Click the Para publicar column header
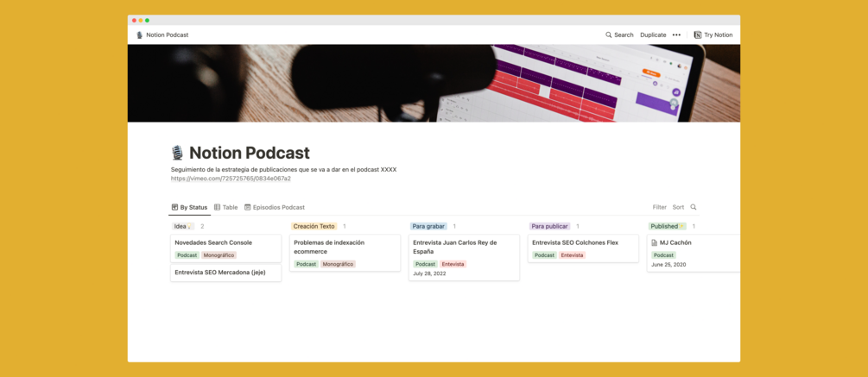Image resolution: width=868 pixels, height=377 pixels. click(x=549, y=226)
